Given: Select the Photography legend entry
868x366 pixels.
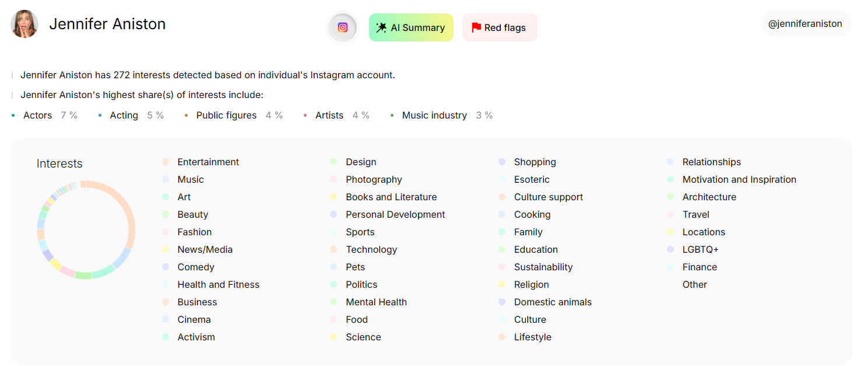Looking at the screenshot, I should pos(374,179).
